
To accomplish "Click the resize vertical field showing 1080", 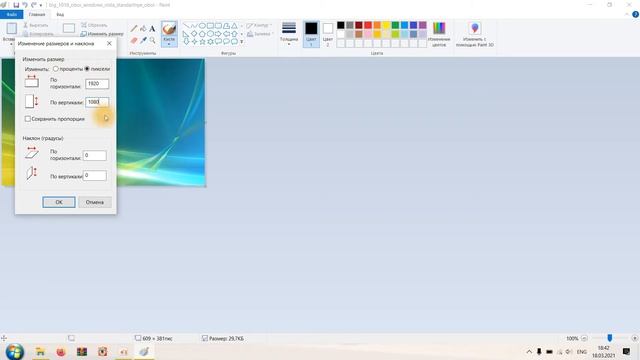I will (97, 102).
